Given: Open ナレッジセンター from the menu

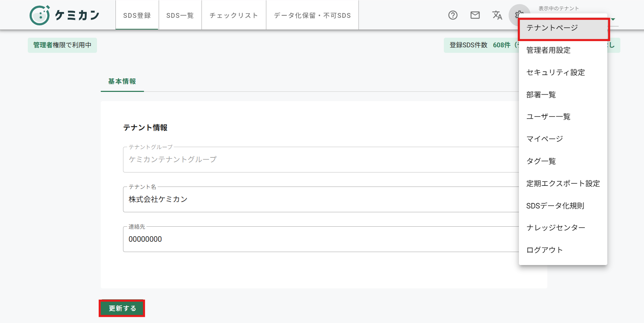Looking at the screenshot, I should coord(563,228).
